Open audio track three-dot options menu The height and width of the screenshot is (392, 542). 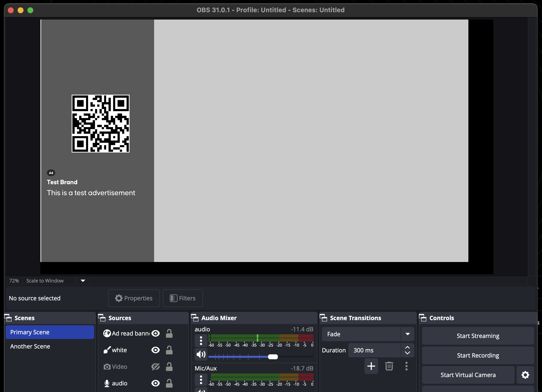click(201, 340)
